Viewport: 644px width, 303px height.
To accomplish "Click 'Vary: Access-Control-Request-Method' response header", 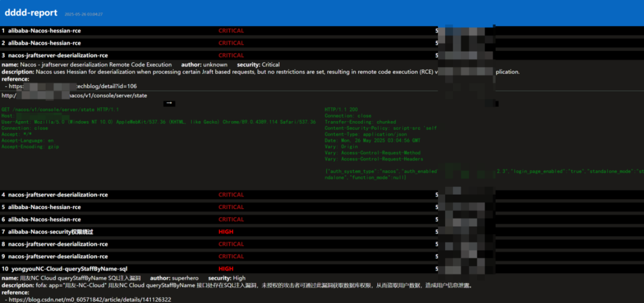I will click(x=372, y=153).
